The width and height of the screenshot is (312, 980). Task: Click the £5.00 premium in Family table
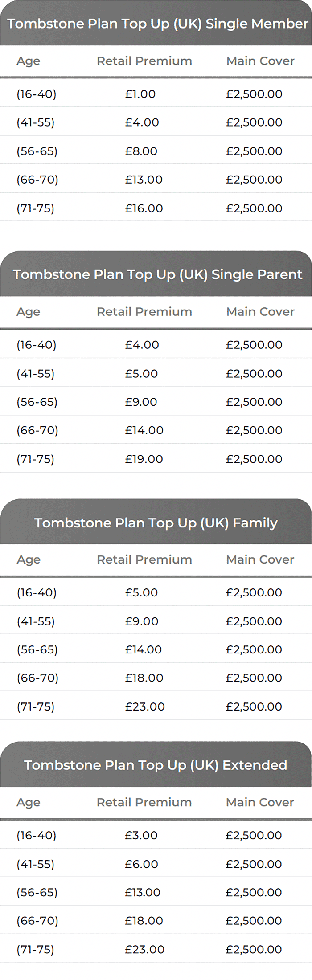click(141, 592)
